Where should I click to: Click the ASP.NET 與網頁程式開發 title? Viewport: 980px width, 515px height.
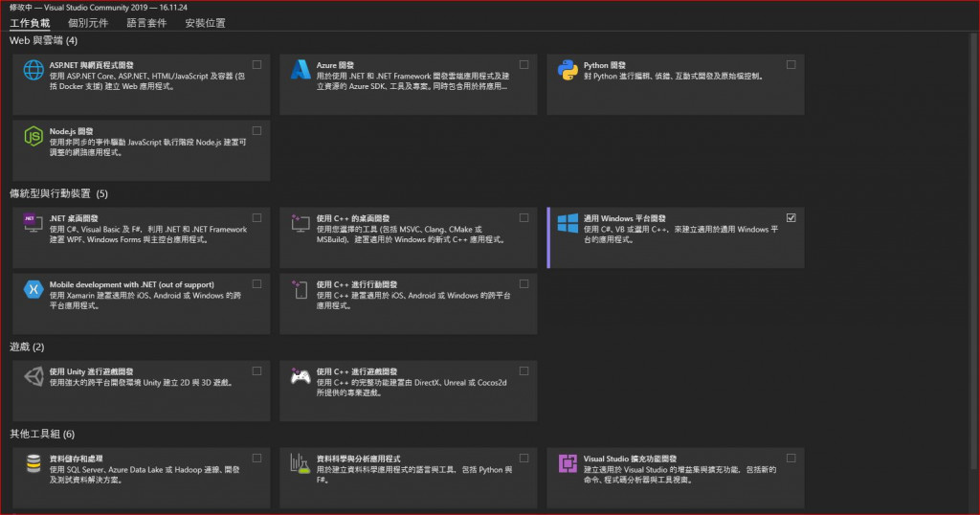(91, 65)
